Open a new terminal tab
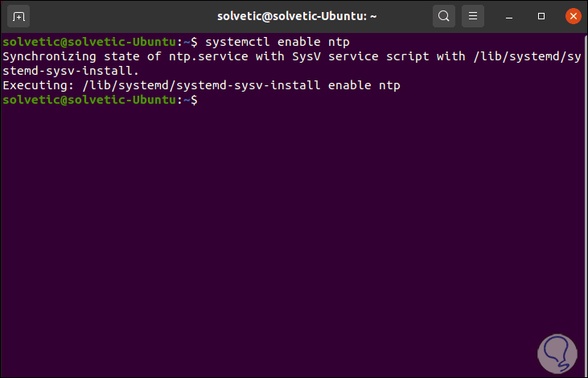The image size is (588, 378). coord(19,15)
